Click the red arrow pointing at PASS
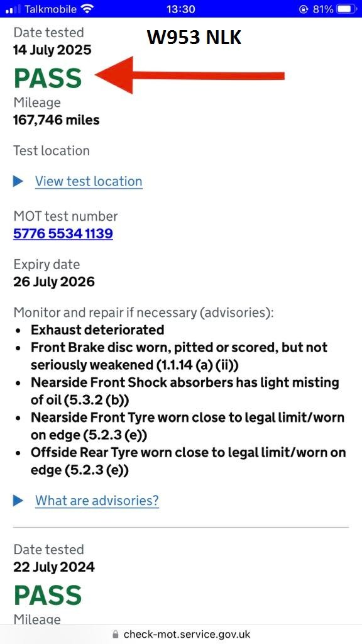This screenshot has width=362, height=644. coord(190,75)
